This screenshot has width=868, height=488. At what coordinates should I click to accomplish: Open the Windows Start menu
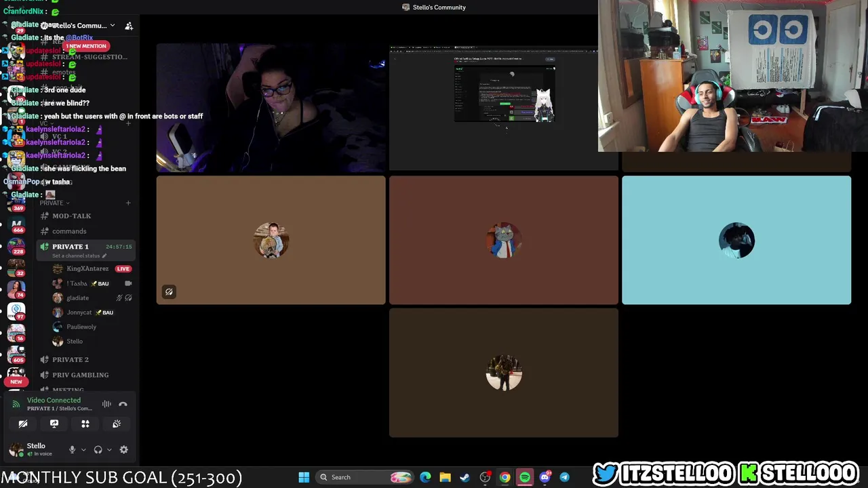pyautogui.click(x=304, y=477)
